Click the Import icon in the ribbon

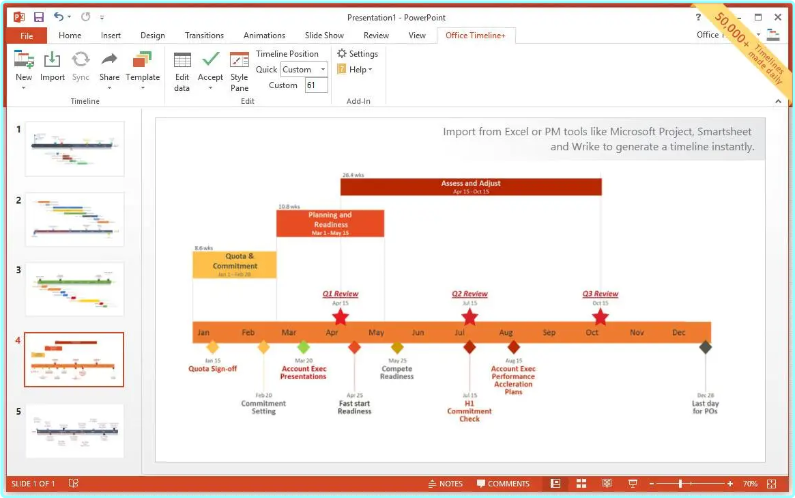52,61
